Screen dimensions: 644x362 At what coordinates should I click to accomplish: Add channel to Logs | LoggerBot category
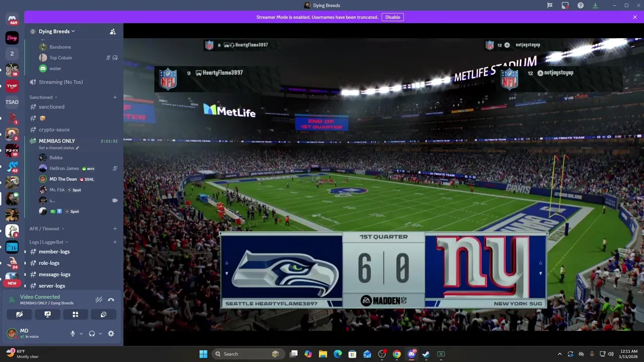point(115,242)
